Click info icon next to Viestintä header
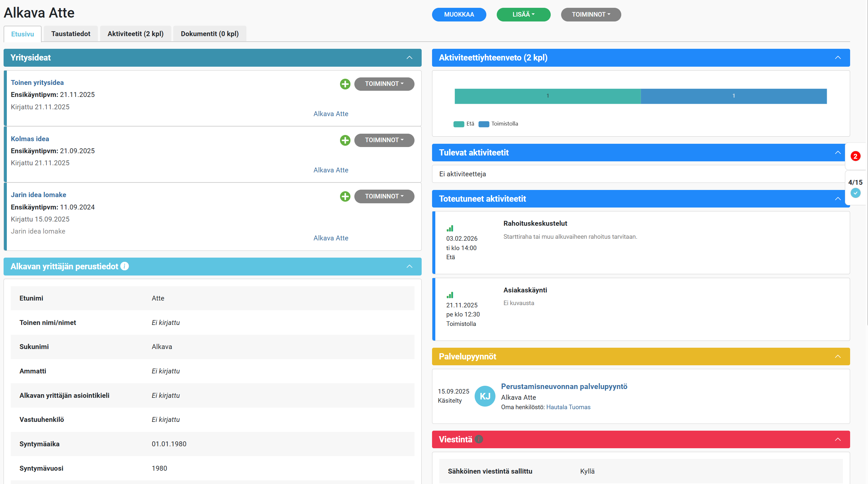Image resolution: width=868 pixels, height=484 pixels. pos(479,439)
